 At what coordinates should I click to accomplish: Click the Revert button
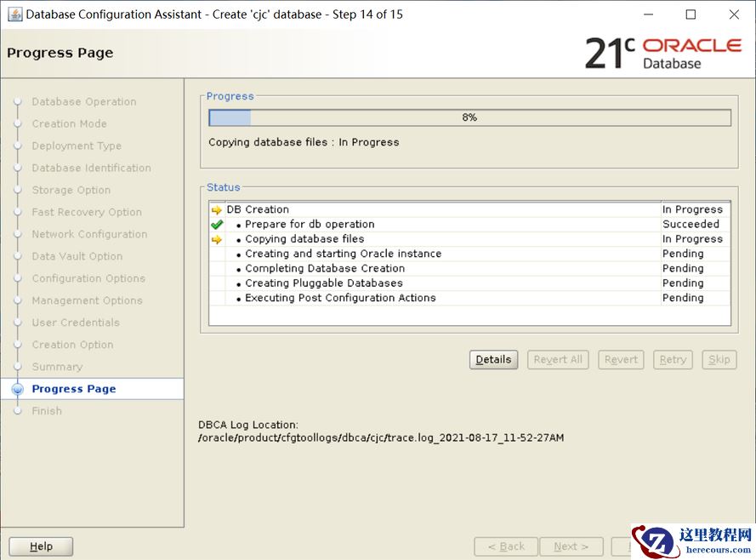coord(621,360)
